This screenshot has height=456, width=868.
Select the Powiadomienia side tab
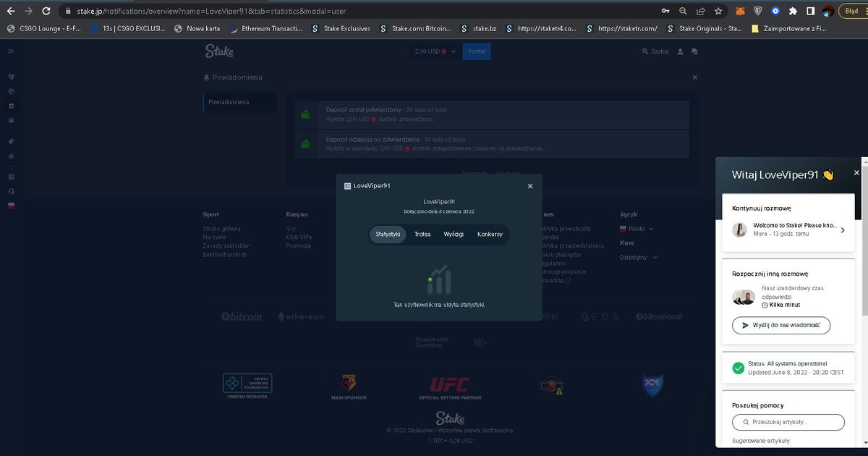tap(239, 102)
